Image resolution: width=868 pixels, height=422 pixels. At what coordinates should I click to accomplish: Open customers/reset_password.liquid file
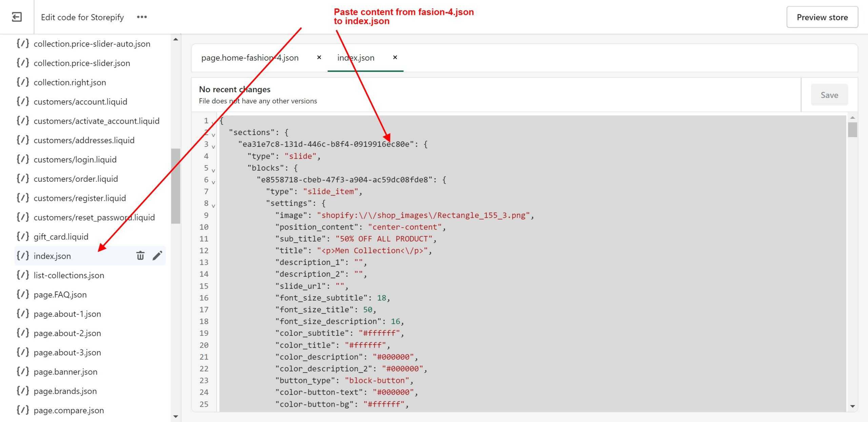[x=94, y=217]
